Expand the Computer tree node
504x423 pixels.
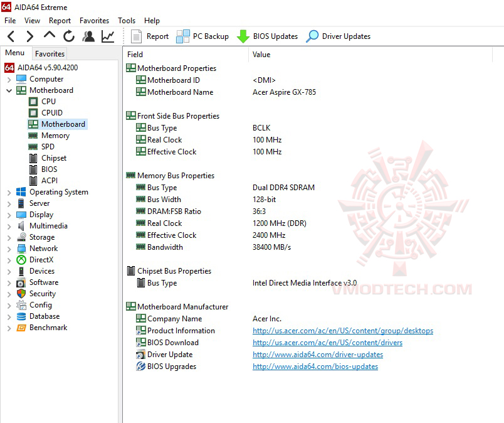tap(9, 79)
